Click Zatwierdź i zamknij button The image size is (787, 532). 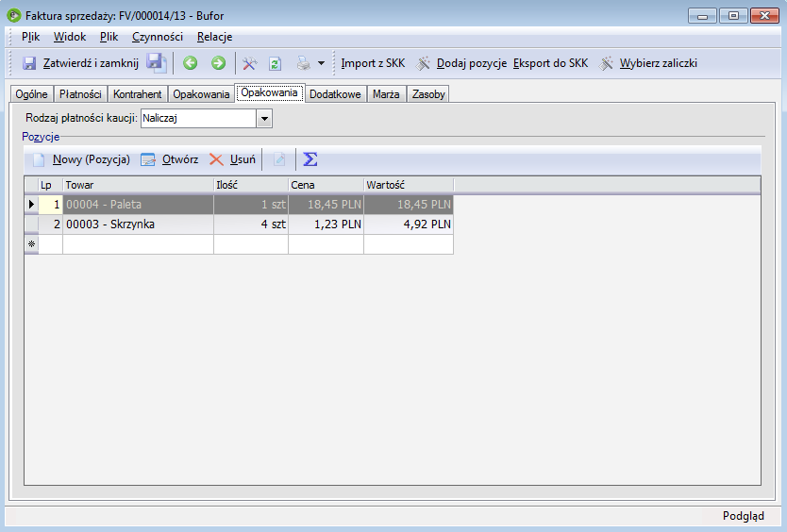click(x=91, y=63)
